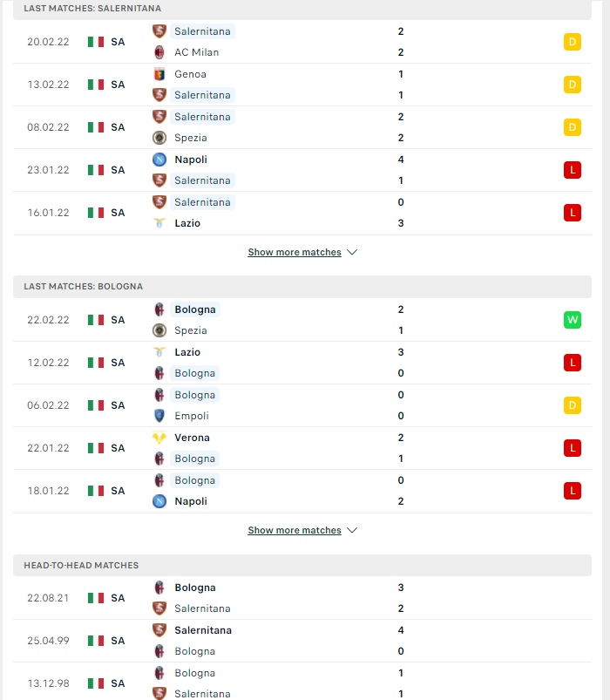The image size is (610, 700).
Task: Click the Lazio team name on 12.02.22
Action: 187,352
